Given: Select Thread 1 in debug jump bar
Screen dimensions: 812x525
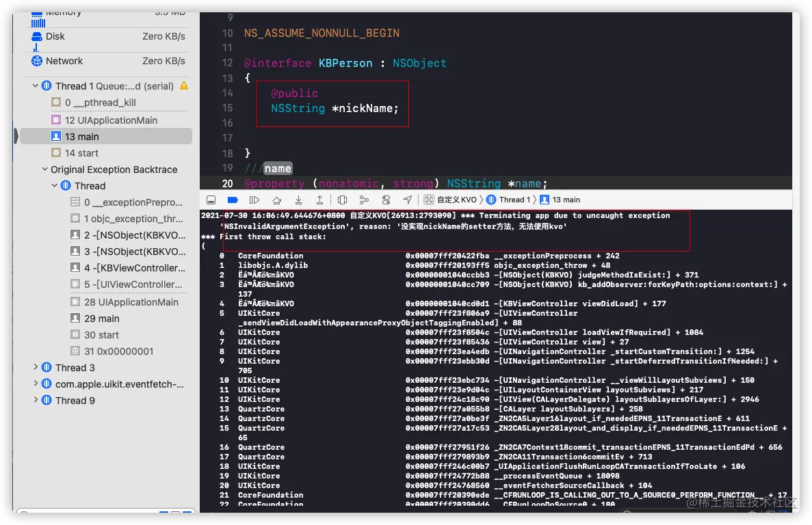Looking at the screenshot, I should tap(508, 200).
